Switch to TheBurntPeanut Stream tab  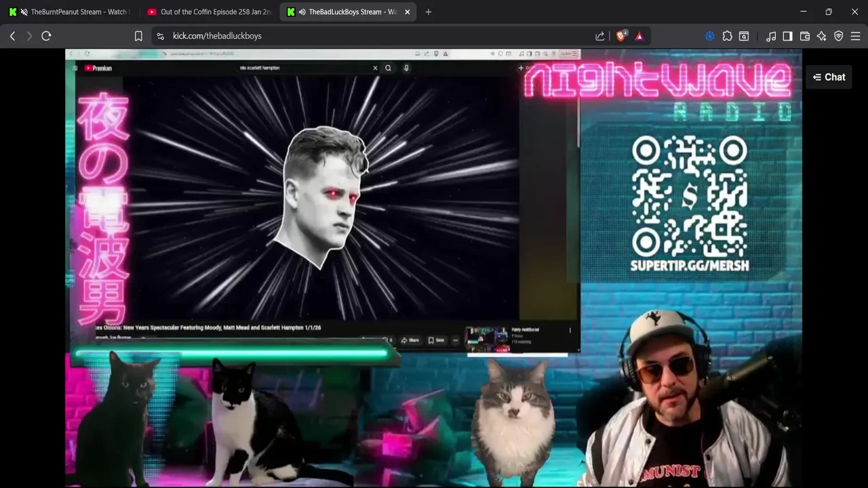tap(69, 12)
